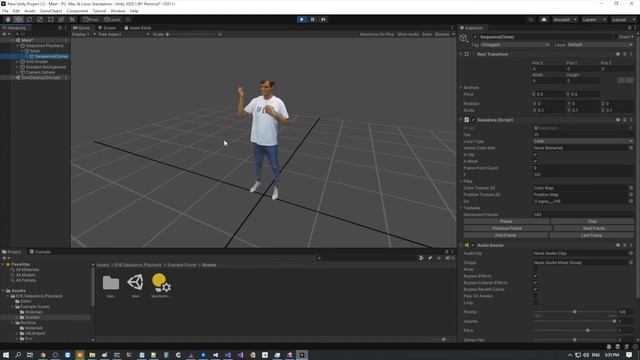Toggle Audio Source Mute checkbox

536,269
